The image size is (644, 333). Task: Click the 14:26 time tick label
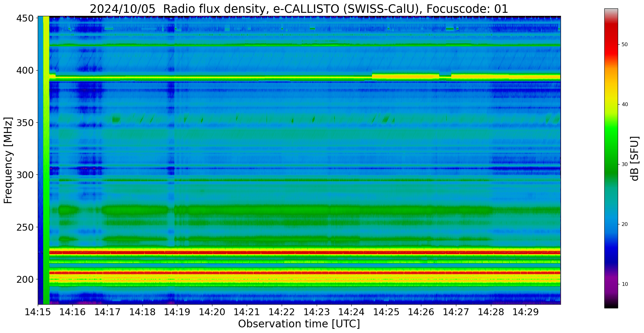coord(421,312)
